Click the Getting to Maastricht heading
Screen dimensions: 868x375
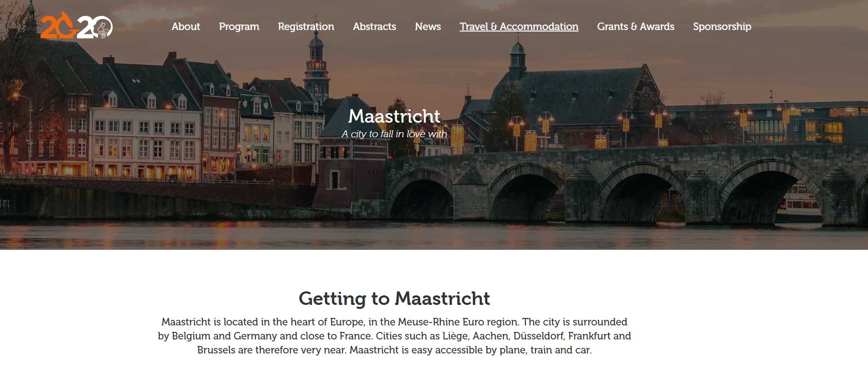394,298
